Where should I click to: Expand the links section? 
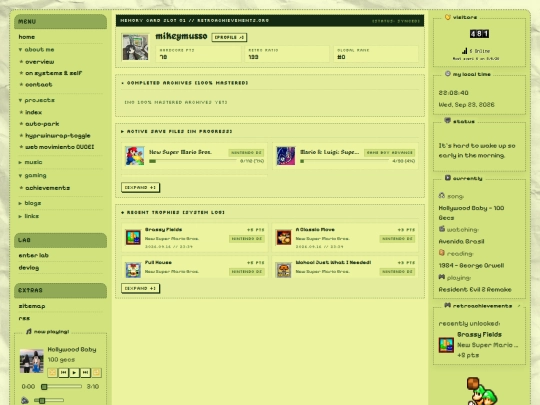[x=29, y=216]
